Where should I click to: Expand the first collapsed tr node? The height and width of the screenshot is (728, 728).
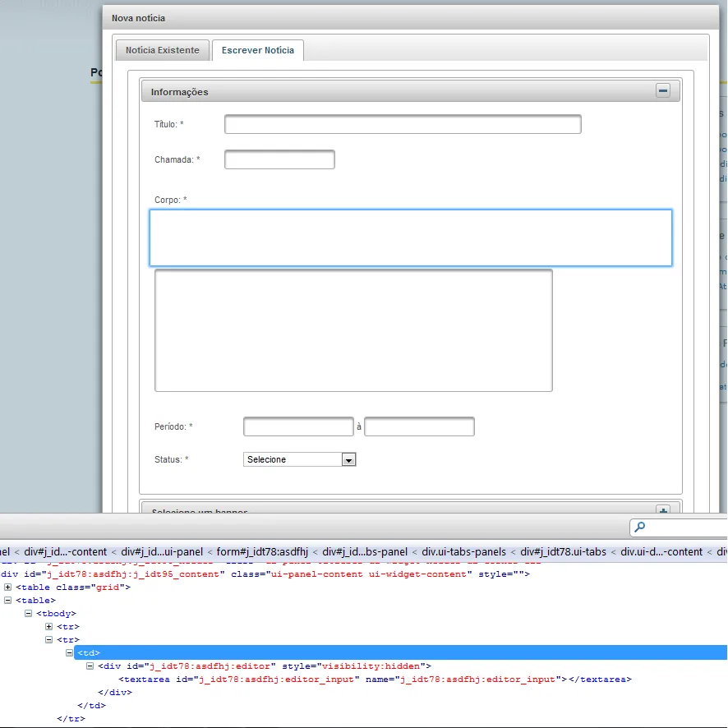[x=49, y=626]
